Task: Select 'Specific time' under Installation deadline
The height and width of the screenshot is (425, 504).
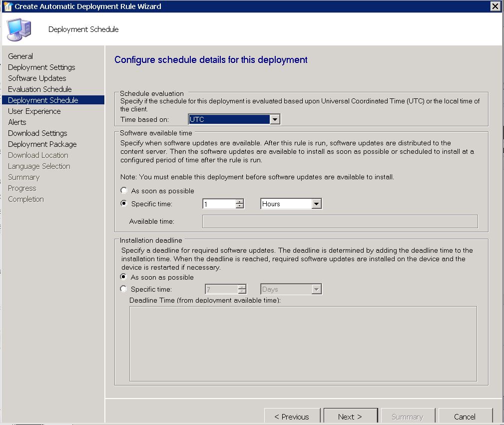Action: (x=123, y=289)
